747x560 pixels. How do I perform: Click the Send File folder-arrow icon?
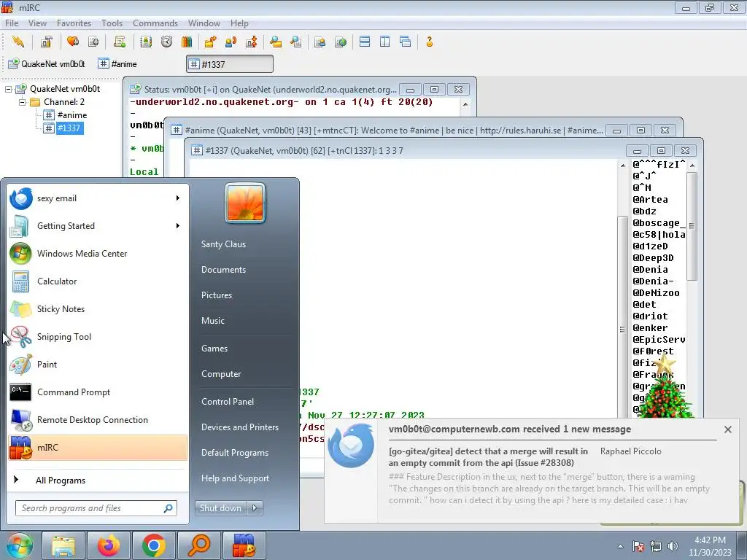click(210, 42)
